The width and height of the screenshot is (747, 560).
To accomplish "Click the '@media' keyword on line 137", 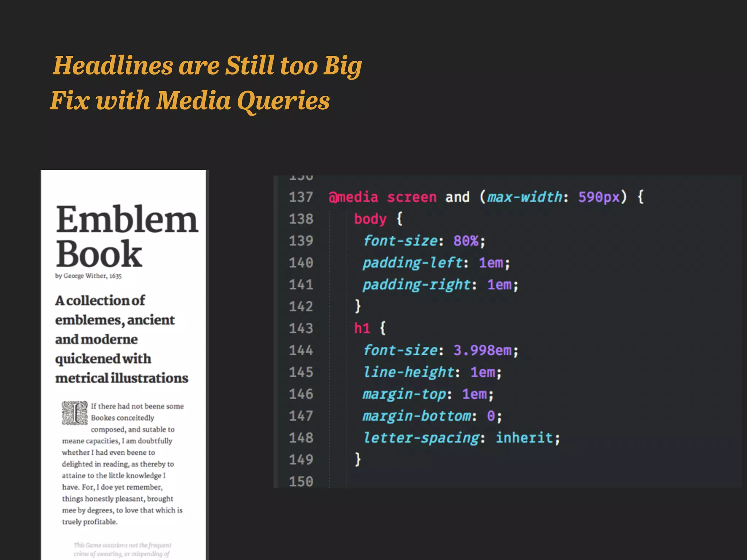I will [x=353, y=197].
